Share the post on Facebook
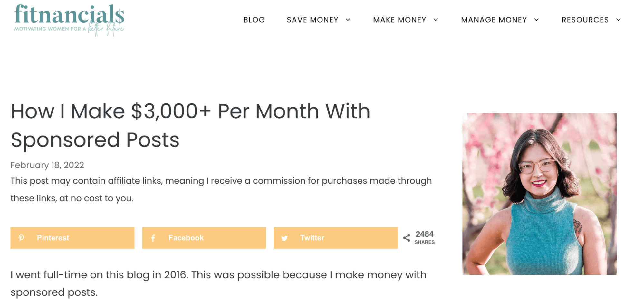Viewport: 644px width, 306px height. [204, 238]
